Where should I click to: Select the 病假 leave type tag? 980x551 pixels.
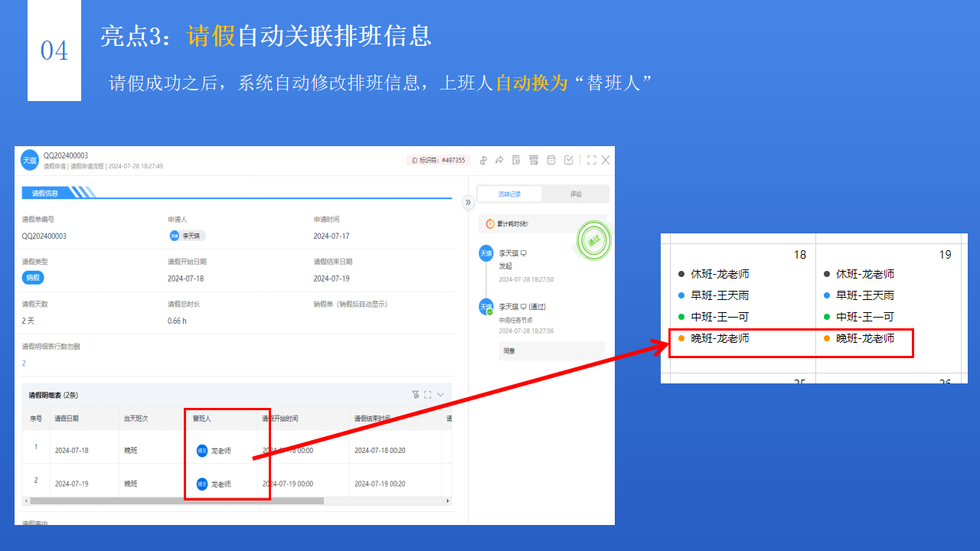[x=32, y=277]
